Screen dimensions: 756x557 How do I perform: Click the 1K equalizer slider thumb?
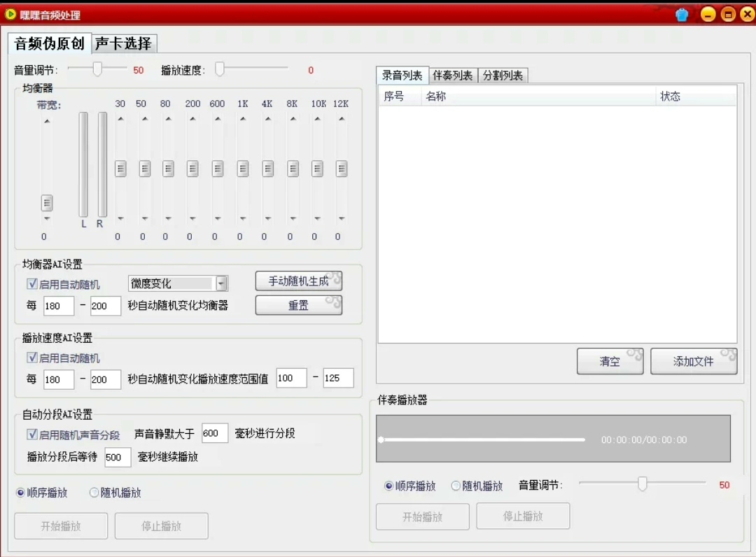tap(243, 169)
